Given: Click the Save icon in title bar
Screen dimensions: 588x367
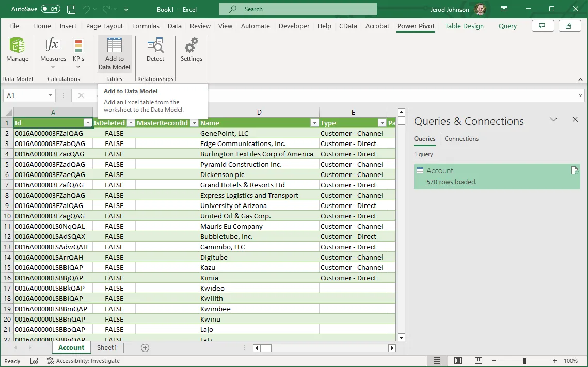Looking at the screenshot, I should coord(71,9).
